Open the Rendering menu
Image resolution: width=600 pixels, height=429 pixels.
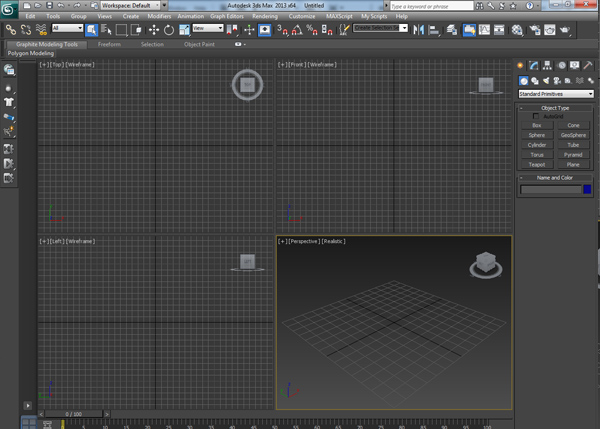265,16
